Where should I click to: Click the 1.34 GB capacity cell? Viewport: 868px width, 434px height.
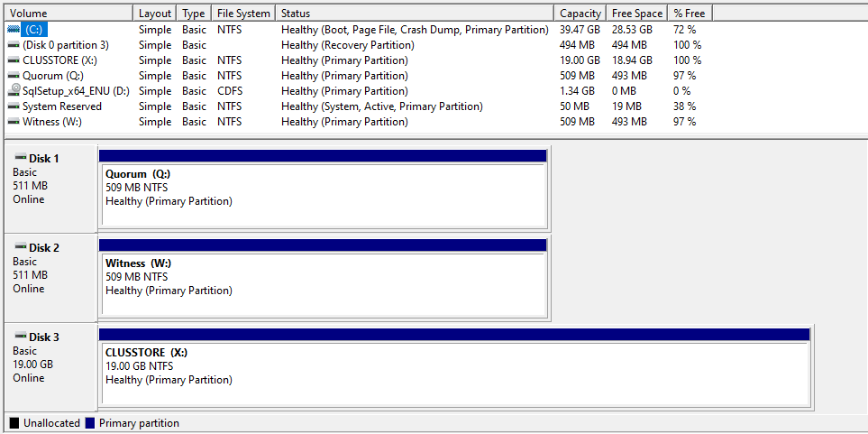pos(577,91)
